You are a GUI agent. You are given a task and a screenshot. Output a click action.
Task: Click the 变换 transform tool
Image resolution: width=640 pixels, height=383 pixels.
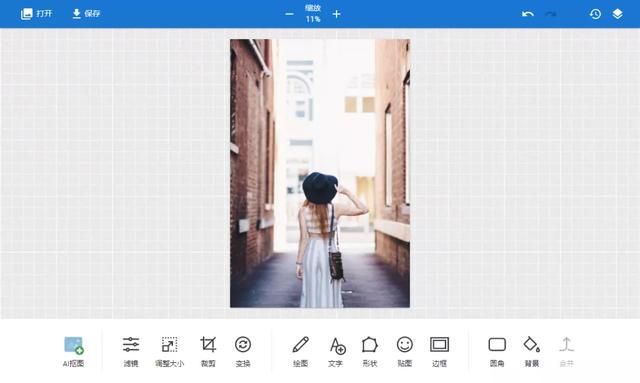point(243,351)
